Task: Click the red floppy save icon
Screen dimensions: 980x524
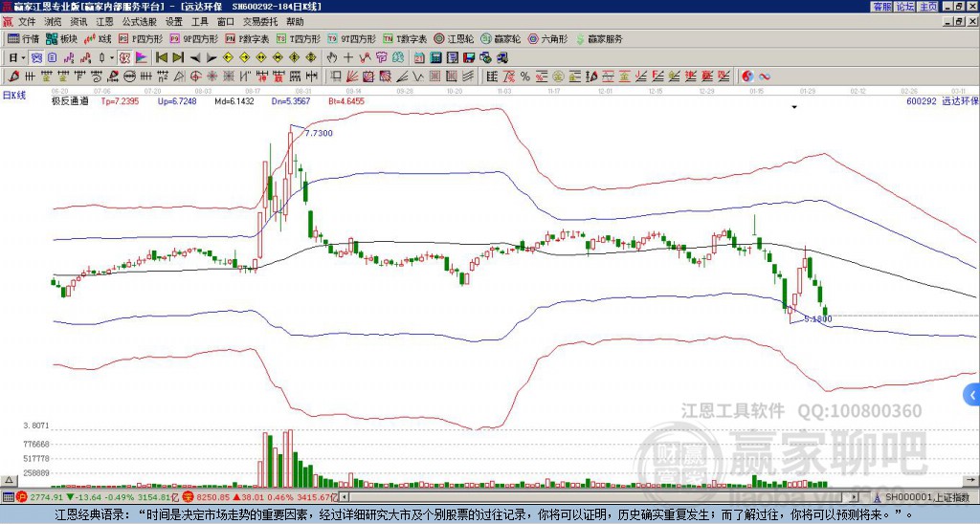Action: pos(469,58)
